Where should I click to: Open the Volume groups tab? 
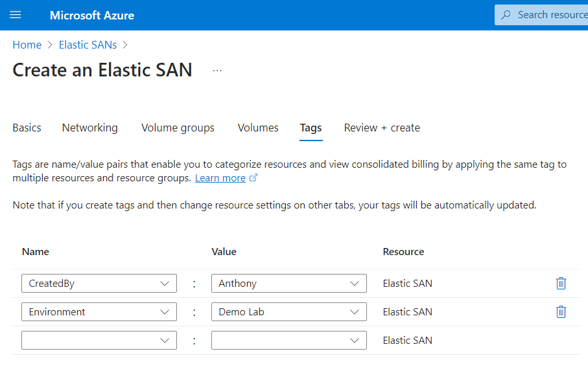point(178,128)
